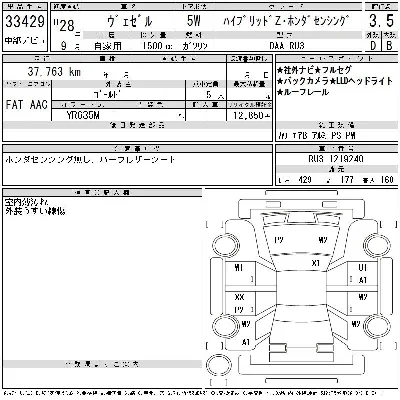
Task: Click the length dimension 429
Action: pos(305,180)
